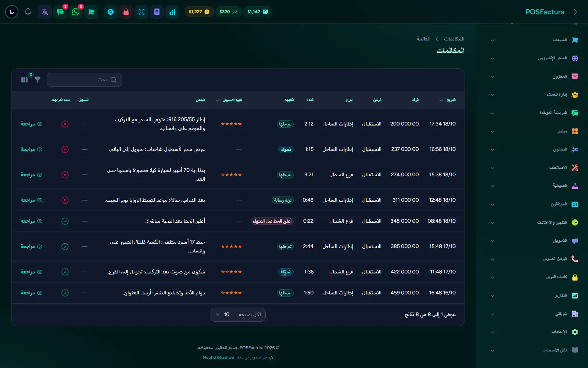This screenshot has height=368, width=588.
Task: Open the notifications bell
Action: [28, 12]
